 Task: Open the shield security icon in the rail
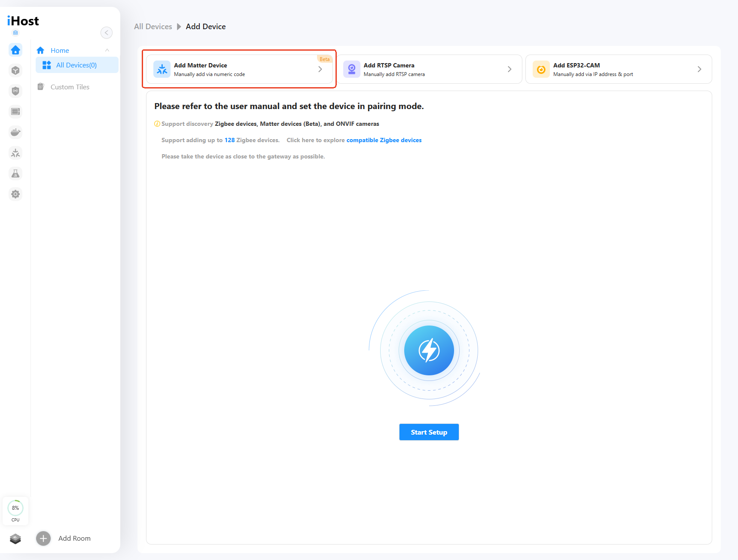[15, 91]
